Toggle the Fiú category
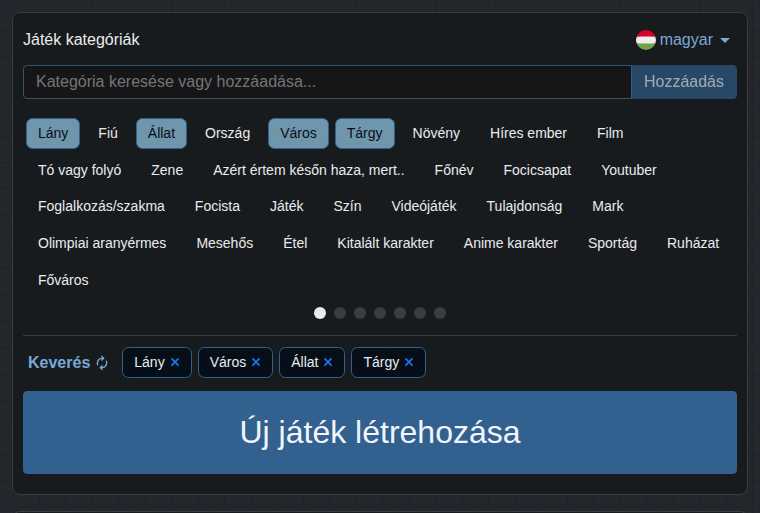 tap(108, 133)
